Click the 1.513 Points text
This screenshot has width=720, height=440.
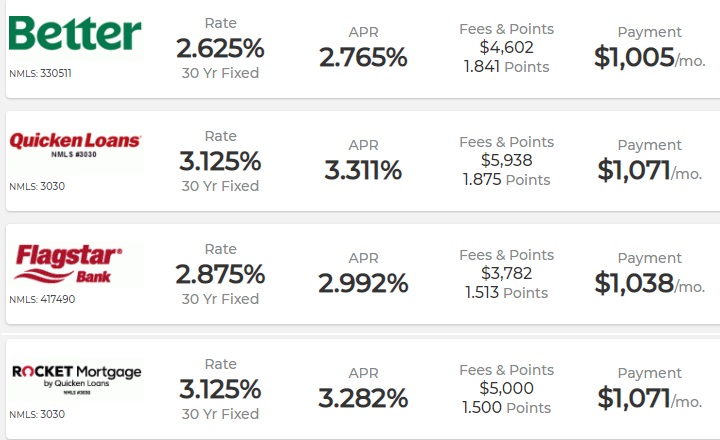click(x=506, y=293)
